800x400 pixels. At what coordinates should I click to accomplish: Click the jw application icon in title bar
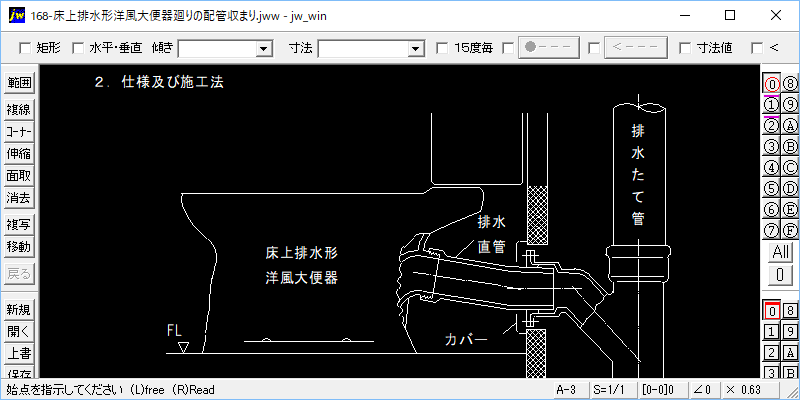tap(17, 15)
